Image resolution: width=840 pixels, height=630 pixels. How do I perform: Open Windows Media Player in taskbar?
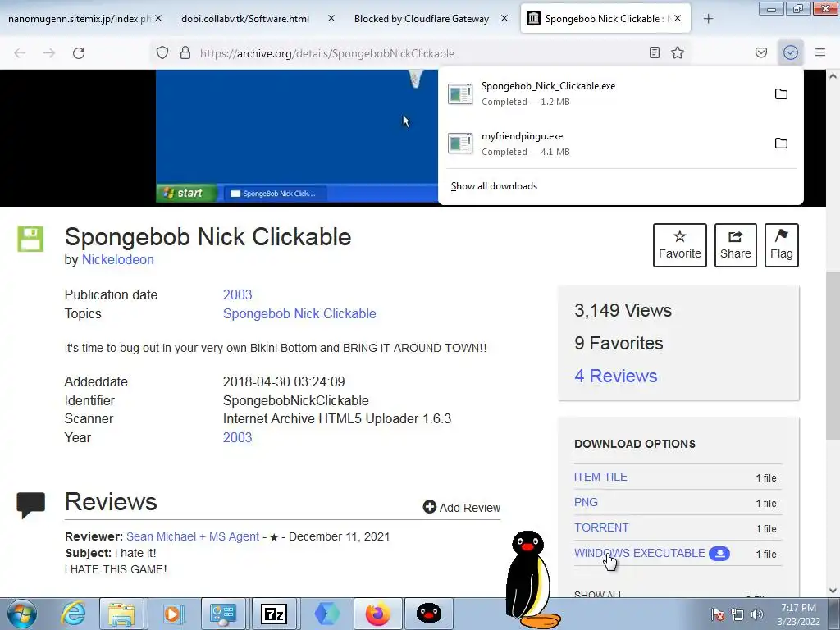pyautogui.click(x=172, y=614)
